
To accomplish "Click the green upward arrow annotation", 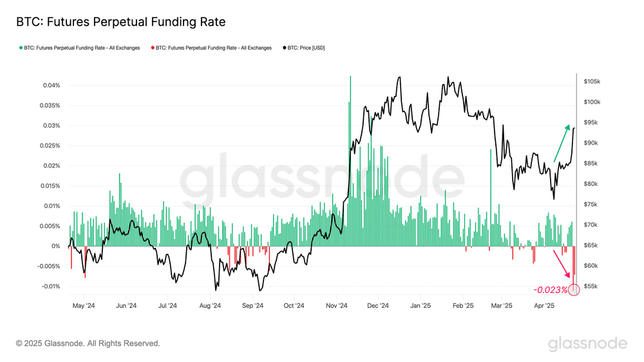I will click(x=562, y=143).
